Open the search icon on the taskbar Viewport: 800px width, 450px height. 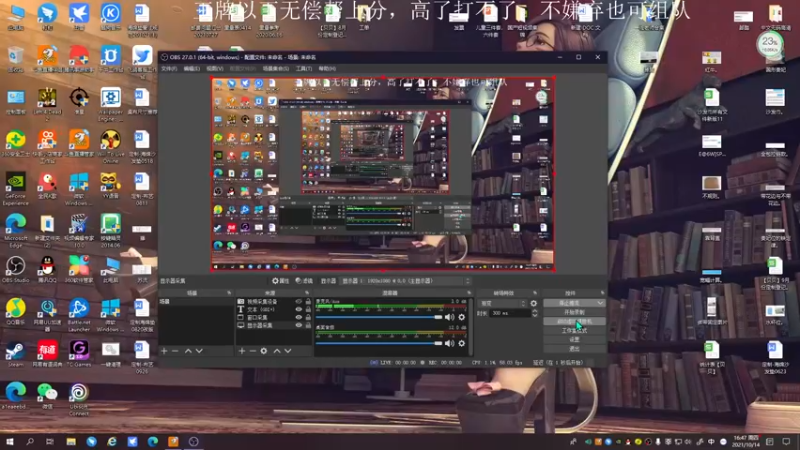point(30,441)
